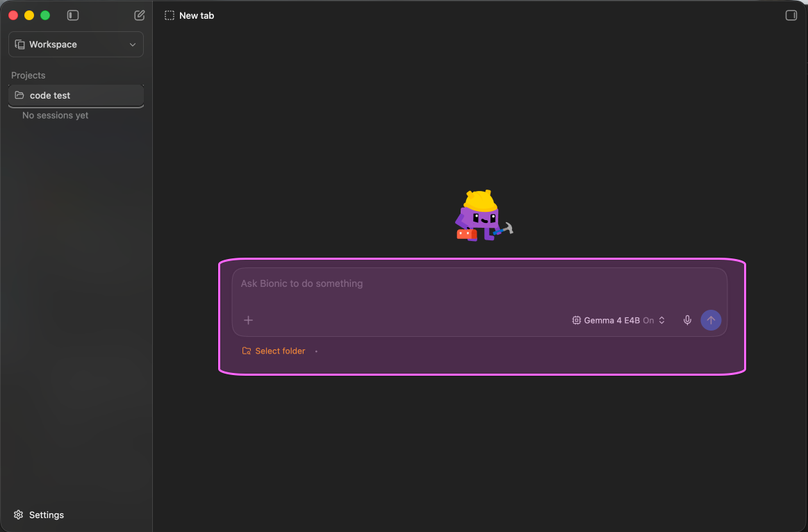
Task: Click the new session compose icon
Action: (x=139, y=15)
